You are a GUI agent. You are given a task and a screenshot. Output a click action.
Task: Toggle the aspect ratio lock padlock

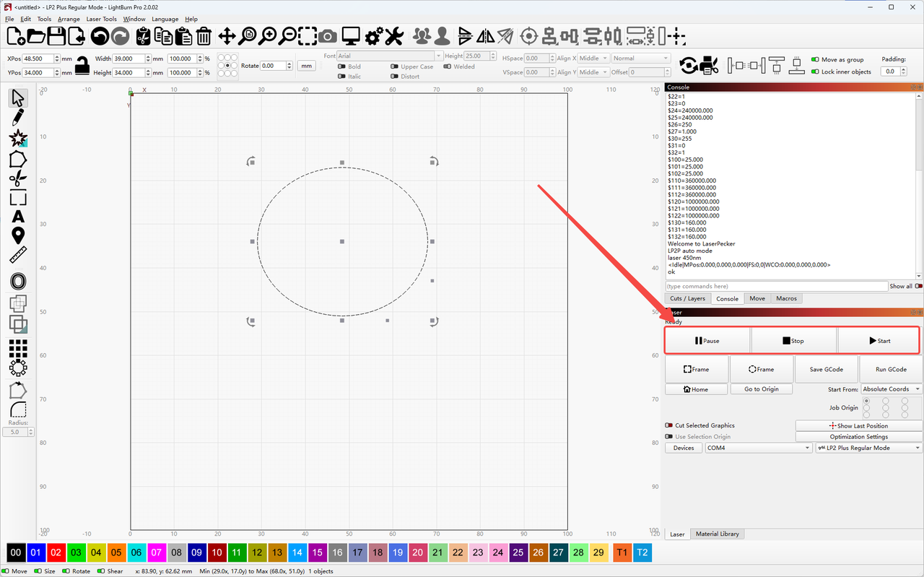tap(82, 66)
